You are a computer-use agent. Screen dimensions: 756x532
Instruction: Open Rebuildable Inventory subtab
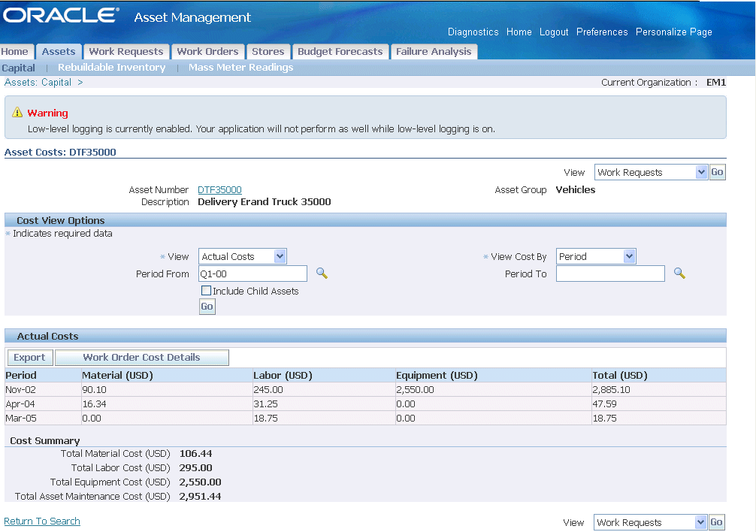pyautogui.click(x=111, y=68)
